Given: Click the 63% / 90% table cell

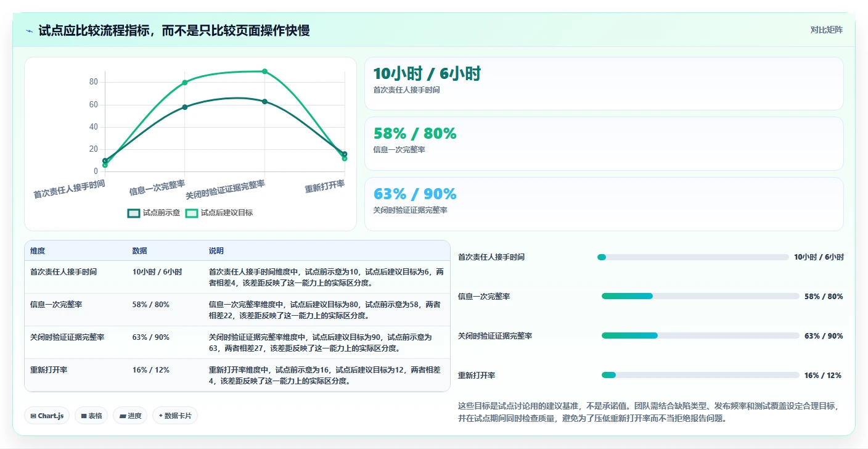Looking at the screenshot, I should click(x=151, y=337).
